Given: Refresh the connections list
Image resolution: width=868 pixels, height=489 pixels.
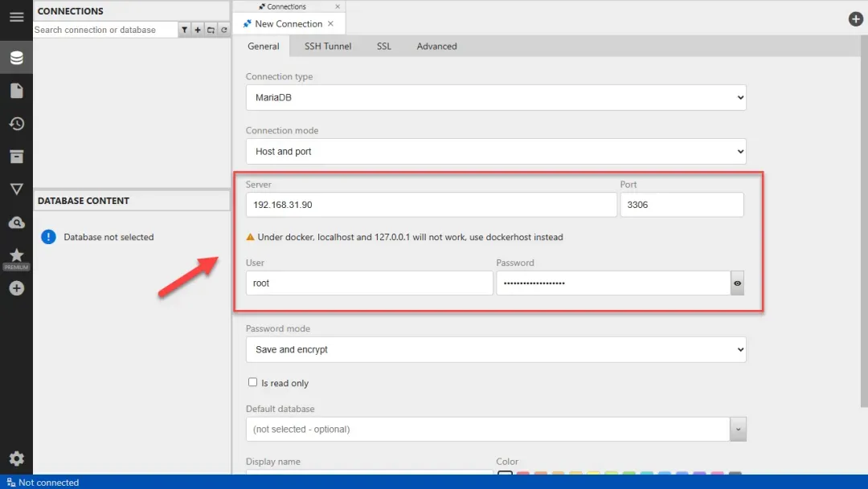Looking at the screenshot, I should click(224, 30).
